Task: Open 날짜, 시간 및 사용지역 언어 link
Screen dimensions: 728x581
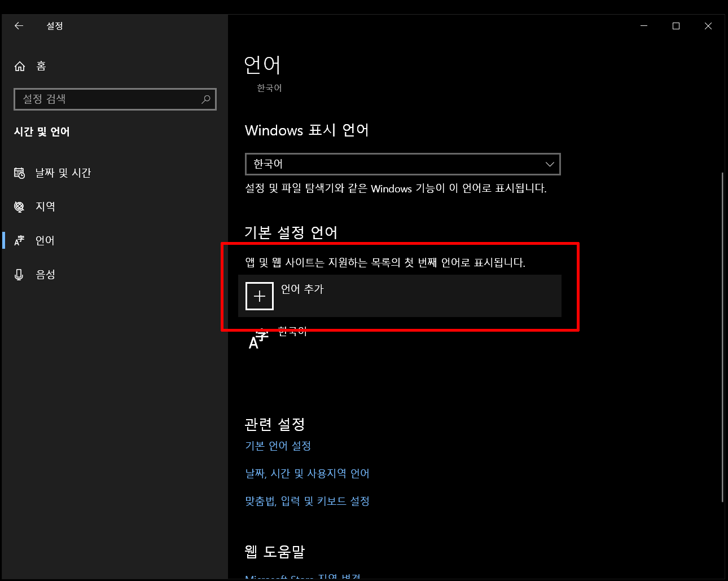Action: (x=308, y=474)
